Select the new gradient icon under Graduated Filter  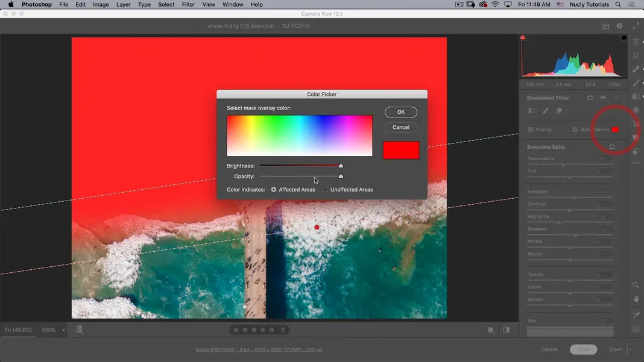click(532, 111)
